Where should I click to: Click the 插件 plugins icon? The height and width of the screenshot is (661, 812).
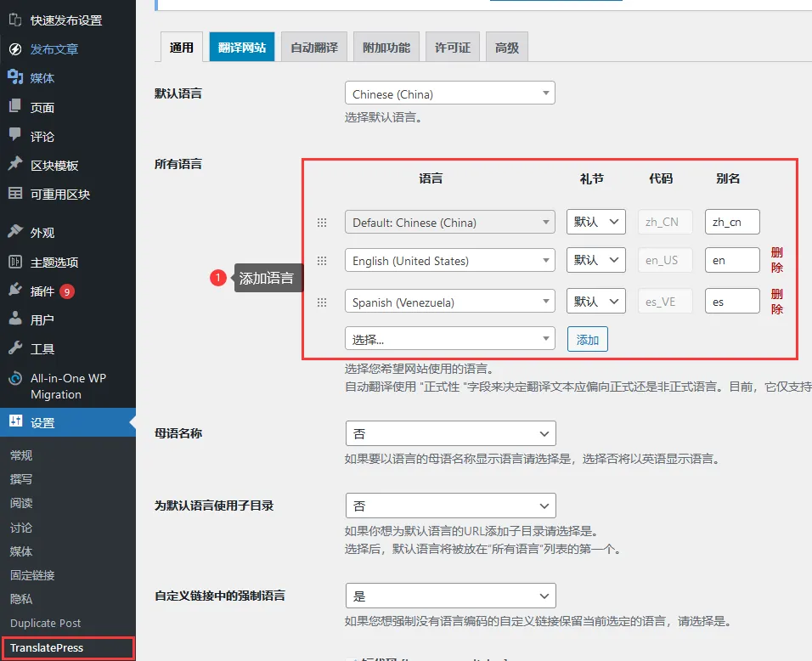click(x=15, y=291)
